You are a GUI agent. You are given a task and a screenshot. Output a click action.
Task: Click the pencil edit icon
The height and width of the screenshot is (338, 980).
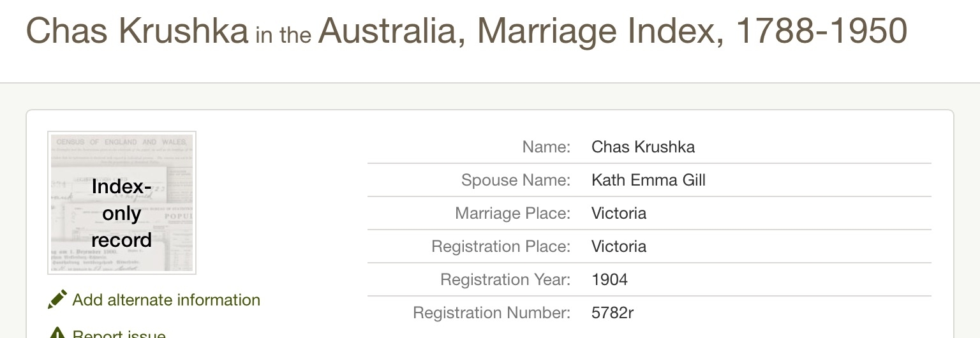tap(57, 300)
